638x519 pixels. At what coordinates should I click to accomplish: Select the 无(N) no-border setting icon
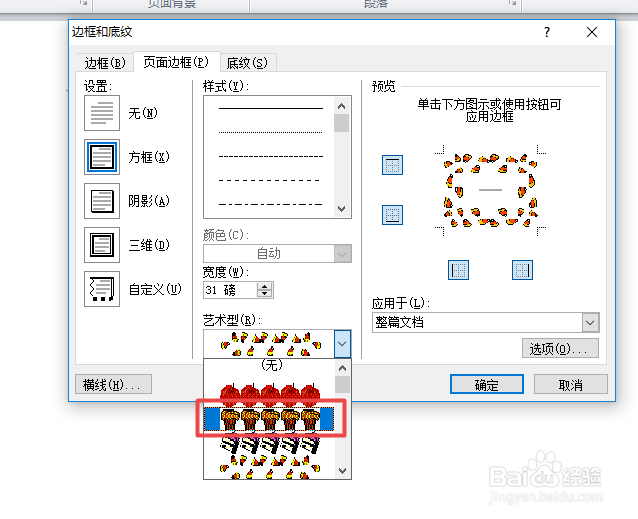pos(102,113)
